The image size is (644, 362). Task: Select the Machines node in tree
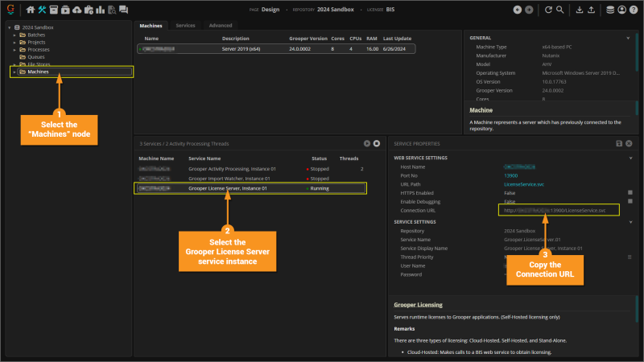click(x=38, y=72)
